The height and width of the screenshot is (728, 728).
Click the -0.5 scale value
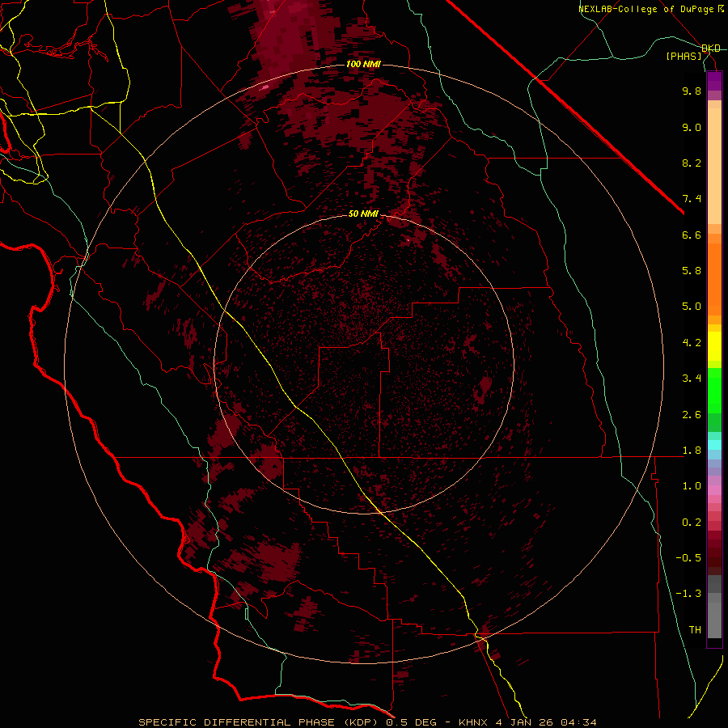(x=688, y=558)
